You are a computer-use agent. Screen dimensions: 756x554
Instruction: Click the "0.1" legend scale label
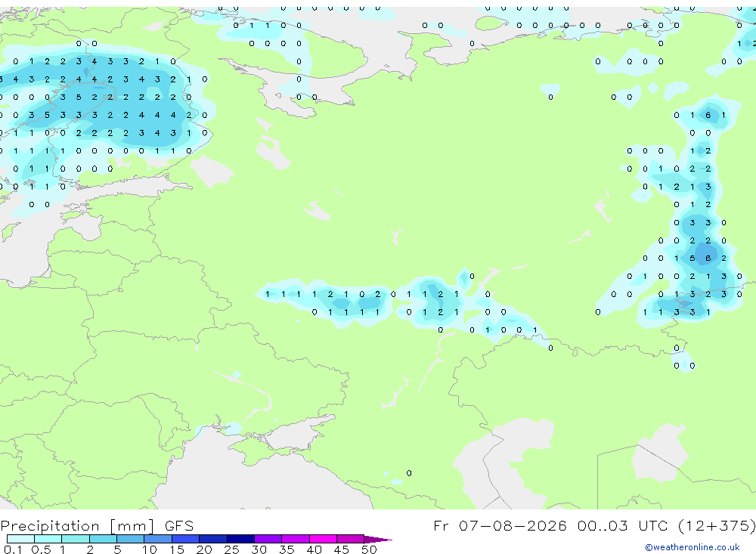click(x=13, y=549)
